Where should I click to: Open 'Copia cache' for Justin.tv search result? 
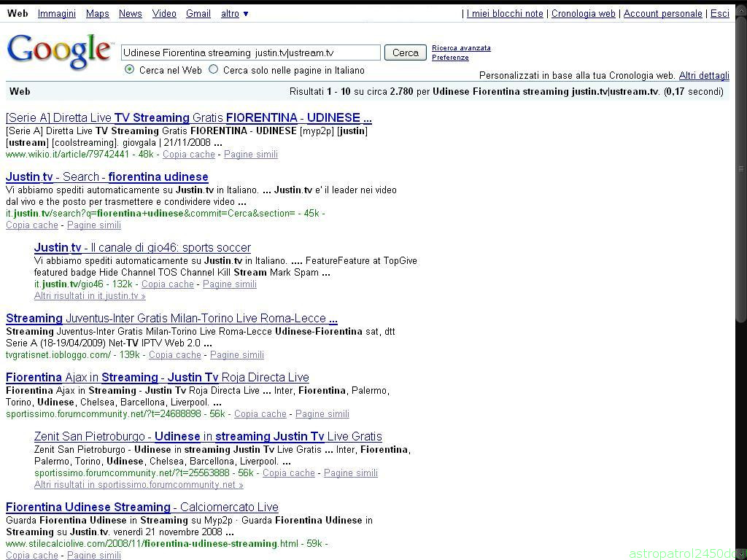32,225
